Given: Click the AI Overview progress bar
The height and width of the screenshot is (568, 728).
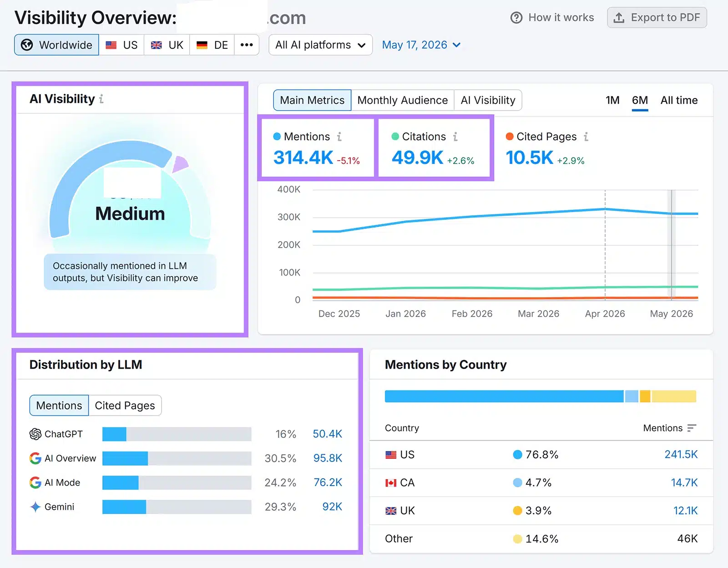Looking at the screenshot, I should pyautogui.click(x=177, y=458).
